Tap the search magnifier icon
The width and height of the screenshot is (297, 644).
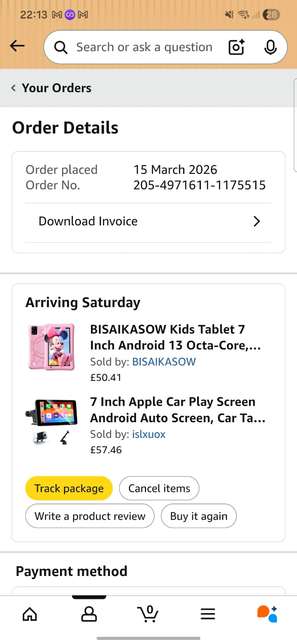(x=61, y=47)
